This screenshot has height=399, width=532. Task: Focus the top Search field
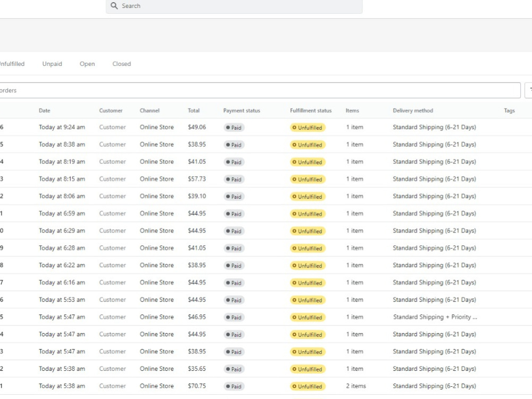(234, 6)
